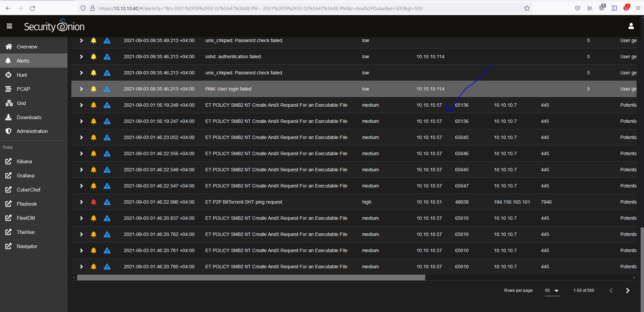Open the hamburger navigation menu
Screen dimensions: 644x312
(x=9, y=26)
